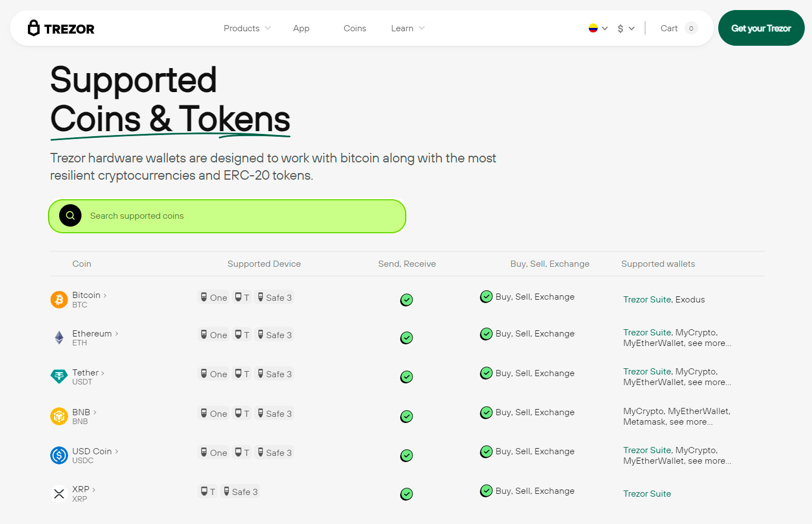Click the Ethereum diamond icon
This screenshot has width=812, height=524.
pyautogui.click(x=59, y=338)
